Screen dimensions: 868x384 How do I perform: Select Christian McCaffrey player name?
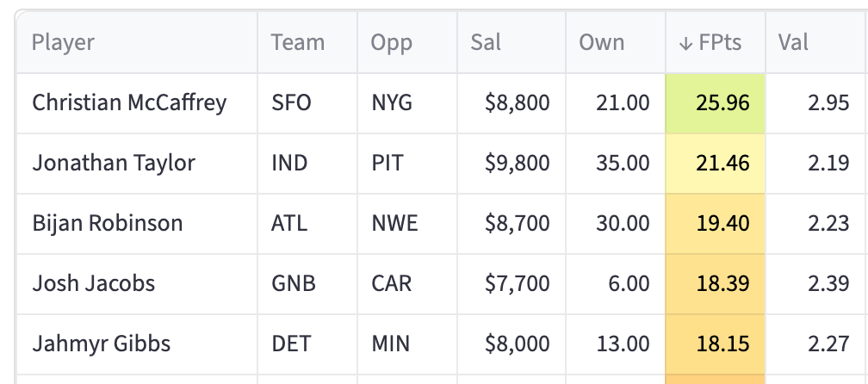click(x=129, y=103)
